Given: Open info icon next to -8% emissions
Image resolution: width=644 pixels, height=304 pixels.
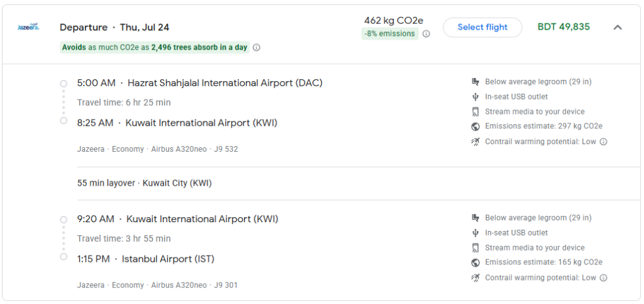Looking at the screenshot, I should 426,34.
